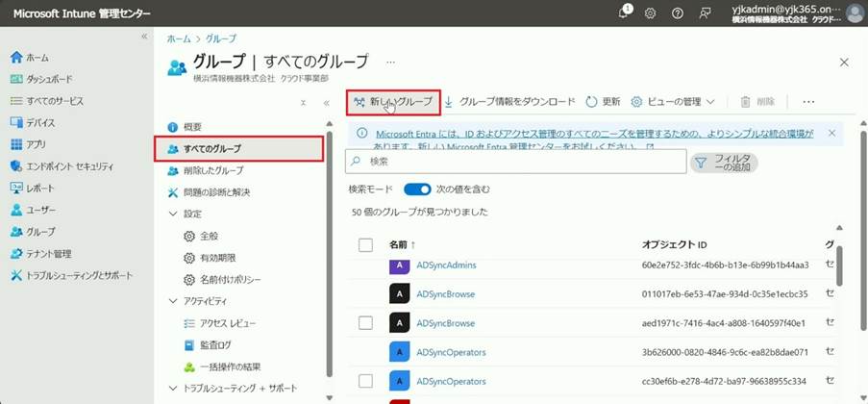Click the expand-collapse icon above groups menu

tap(304, 103)
